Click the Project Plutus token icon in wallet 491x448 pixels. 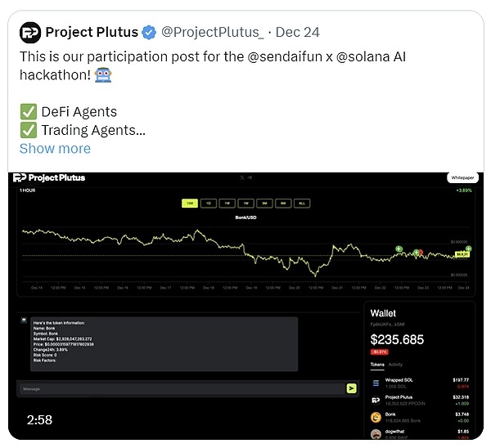[376, 399]
